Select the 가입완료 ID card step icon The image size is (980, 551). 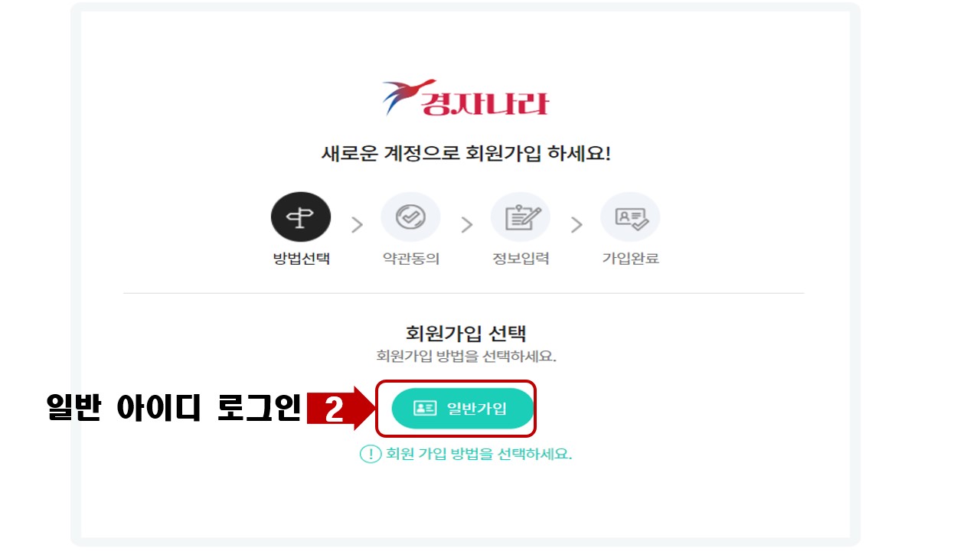(630, 217)
